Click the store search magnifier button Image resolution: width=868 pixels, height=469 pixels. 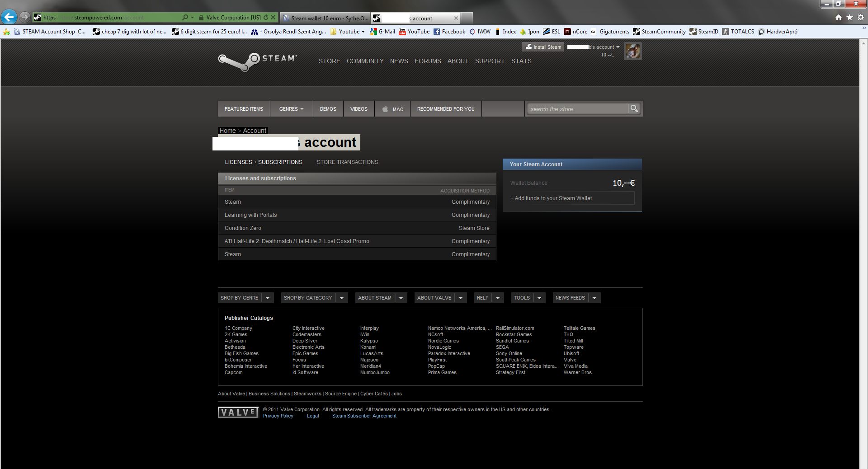click(634, 109)
